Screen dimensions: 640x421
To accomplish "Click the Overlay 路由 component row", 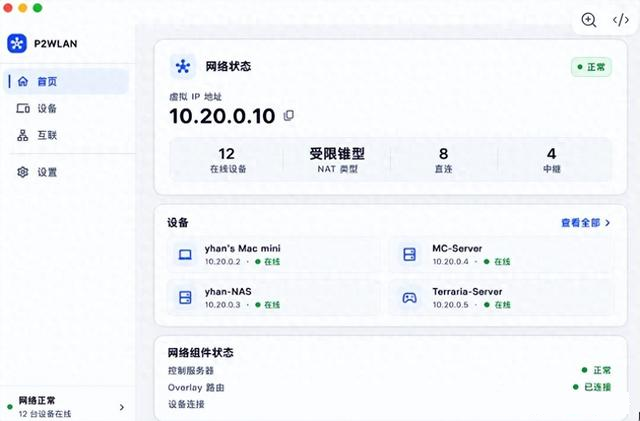I will (389, 387).
